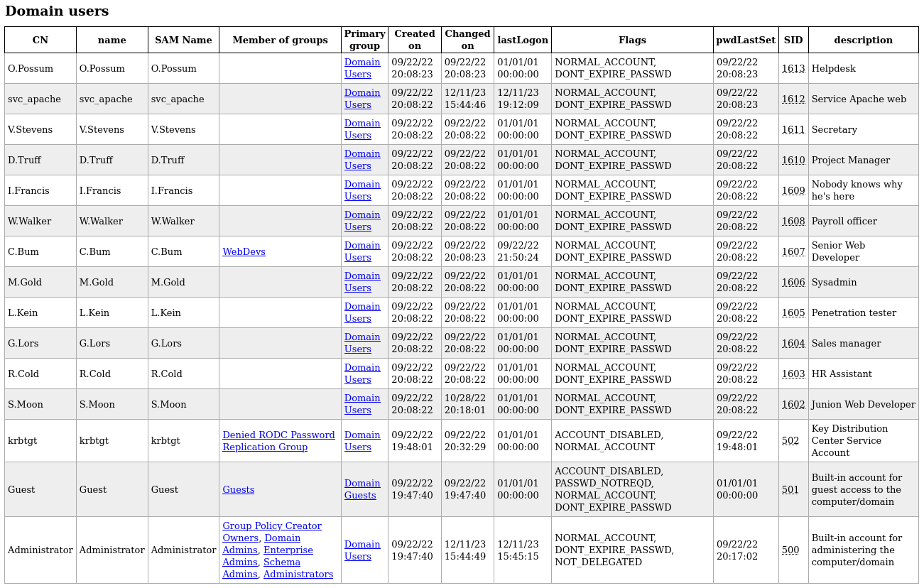The image size is (924, 588).
Task: Click the 'Domain users' page heading
Action: pyautogui.click(x=57, y=11)
